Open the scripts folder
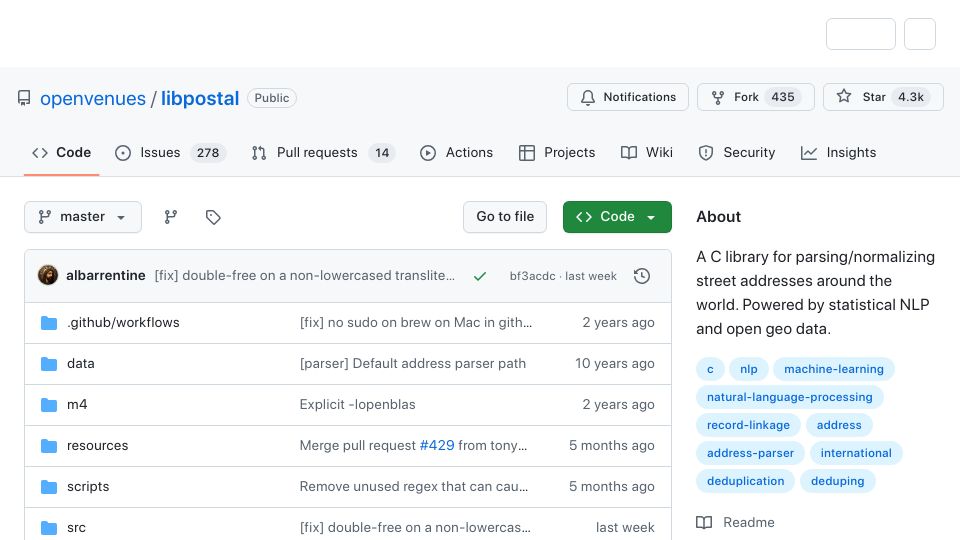The width and height of the screenshot is (960, 540). [x=88, y=487]
